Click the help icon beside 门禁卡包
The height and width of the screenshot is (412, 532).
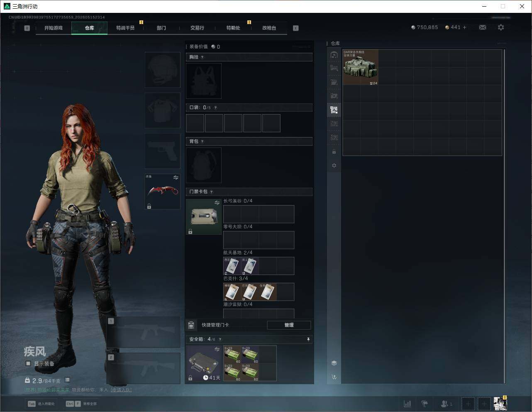point(211,192)
